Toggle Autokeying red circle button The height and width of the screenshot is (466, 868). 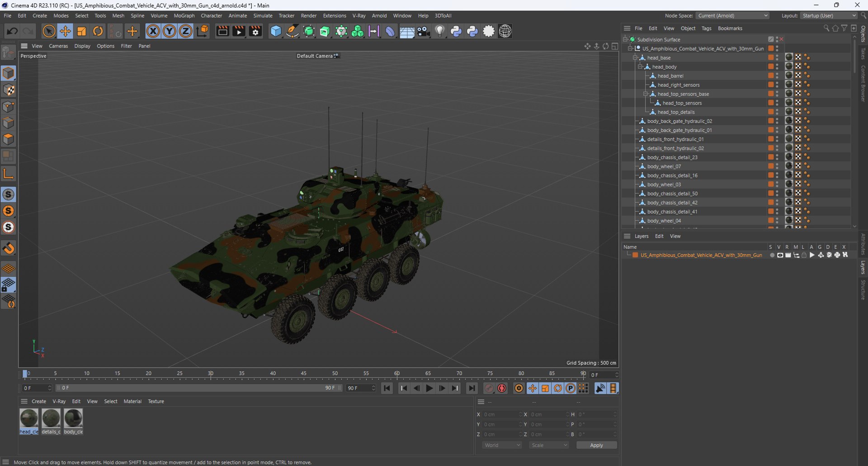(x=502, y=388)
